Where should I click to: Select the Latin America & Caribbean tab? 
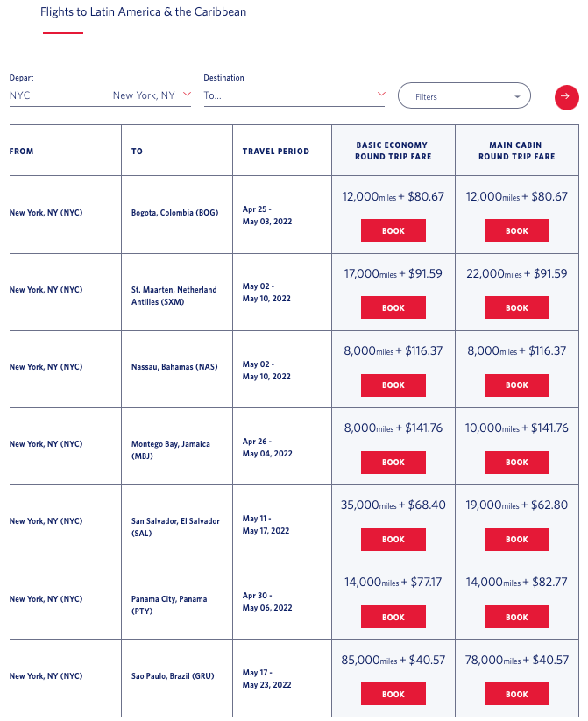pos(143,13)
